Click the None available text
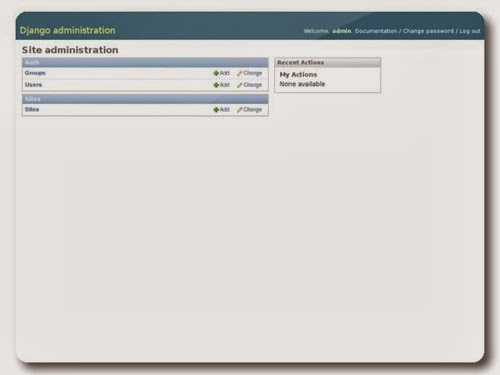Viewport: 500px width, 375px height. point(302,84)
